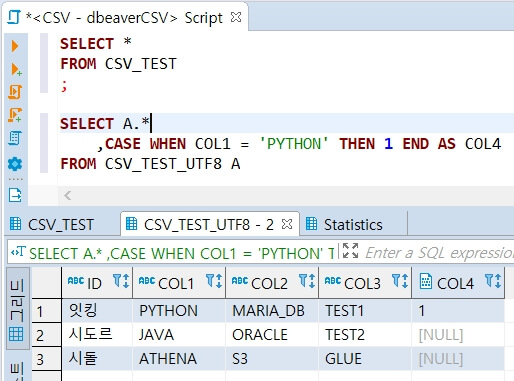This screenshot has height=381, width=514.
Task: Select the COL4 column header
Action: tap(458, 283)
